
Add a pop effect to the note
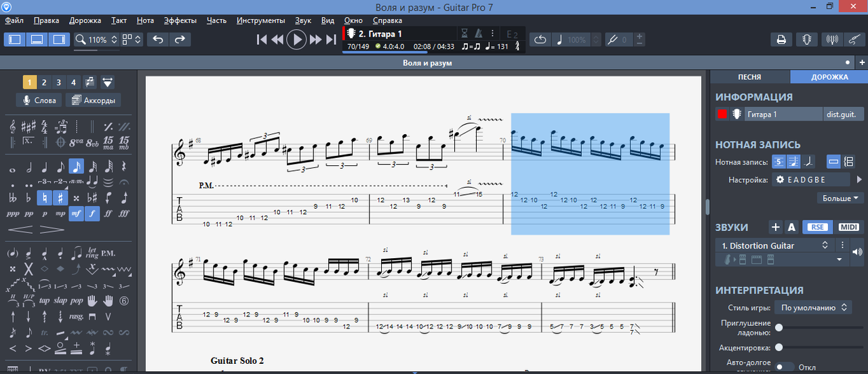(77, 300)
